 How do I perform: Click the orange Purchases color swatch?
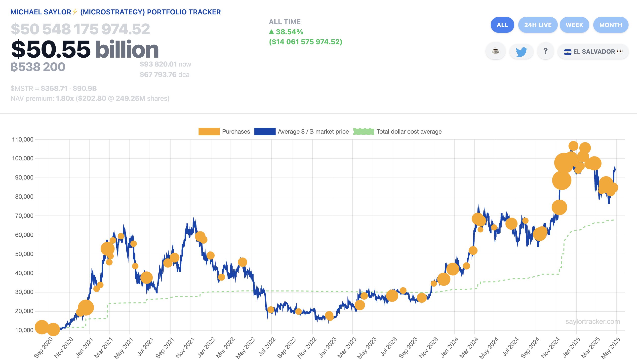pyautogui.click(x=209, y=131)
